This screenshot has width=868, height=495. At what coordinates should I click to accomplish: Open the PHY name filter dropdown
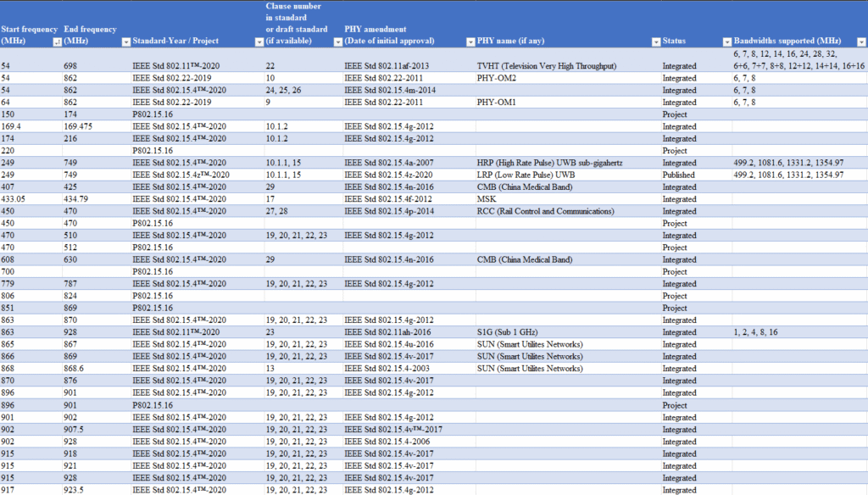[655, 42]
